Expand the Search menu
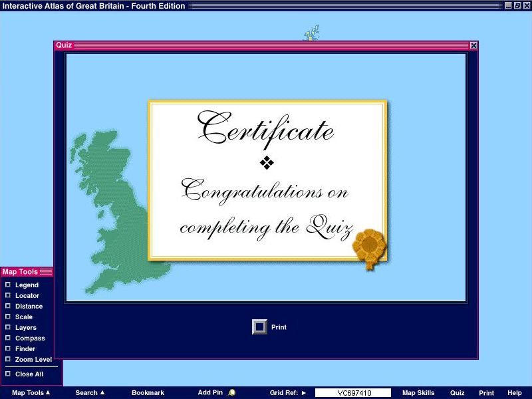 (x=90, y=392)
